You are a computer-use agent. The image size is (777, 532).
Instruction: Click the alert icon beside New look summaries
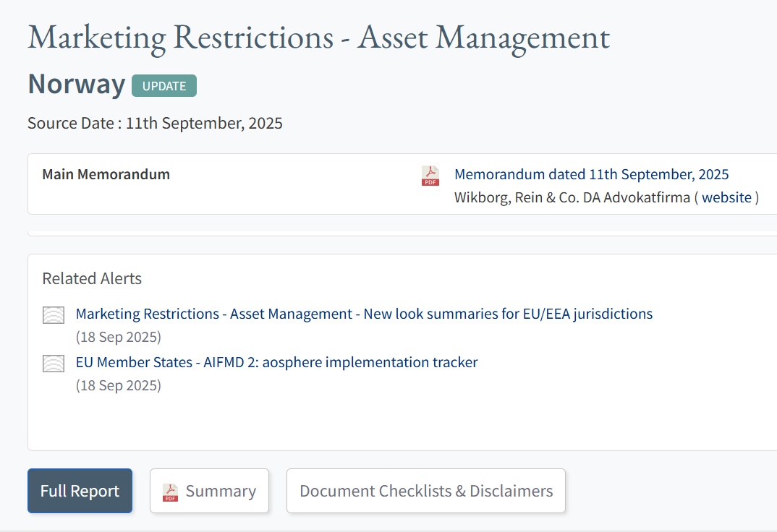[54, 314]
